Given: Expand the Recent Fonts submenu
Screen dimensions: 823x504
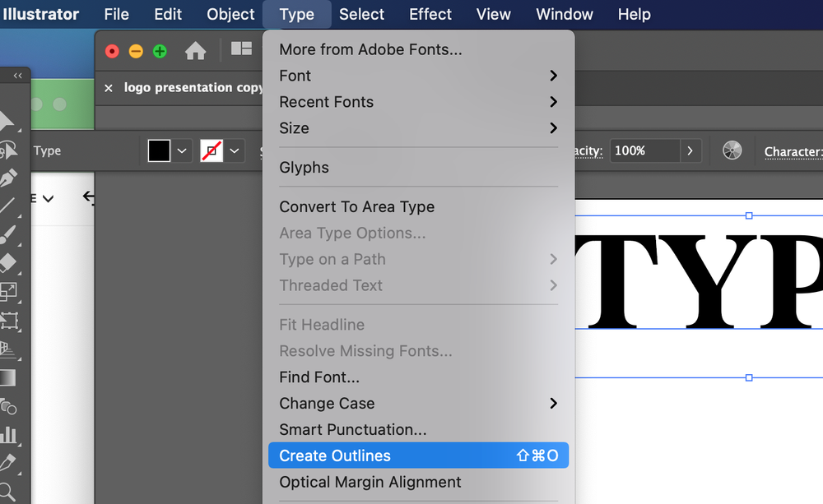Looking at the screenshot, I should tap(418, 102).
